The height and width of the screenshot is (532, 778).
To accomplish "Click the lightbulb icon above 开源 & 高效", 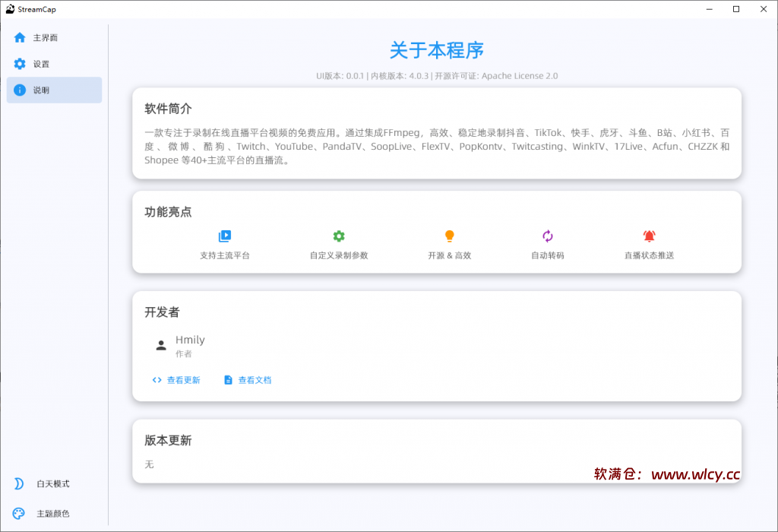I will [450, 236].
